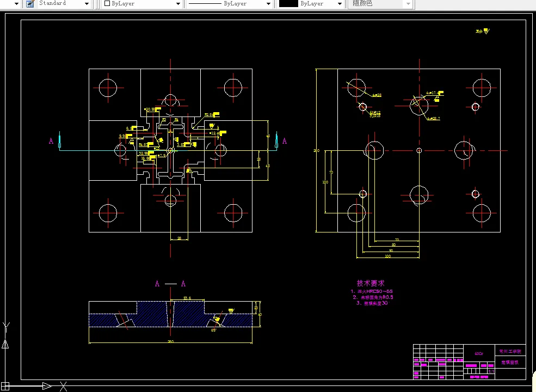Viewport: 536px width, 392px height.
Task: Select the 90 horizontal dimension under the right view
Action: [391, 251]
